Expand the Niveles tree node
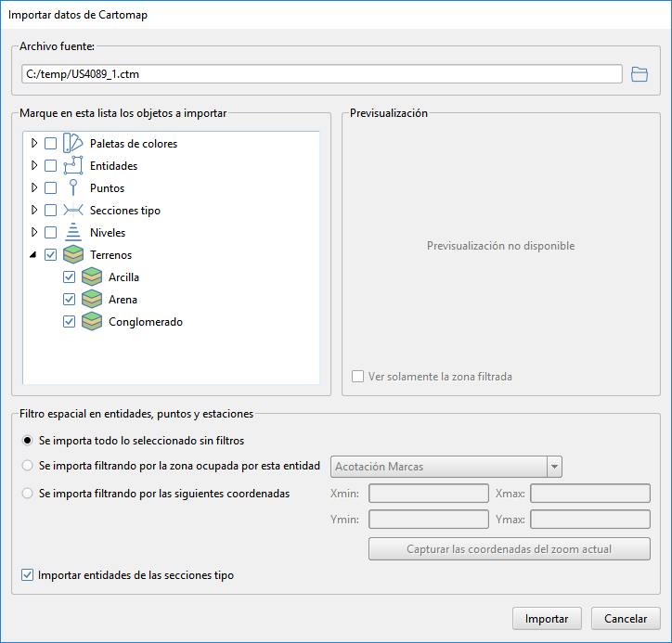 pos(34,232)
